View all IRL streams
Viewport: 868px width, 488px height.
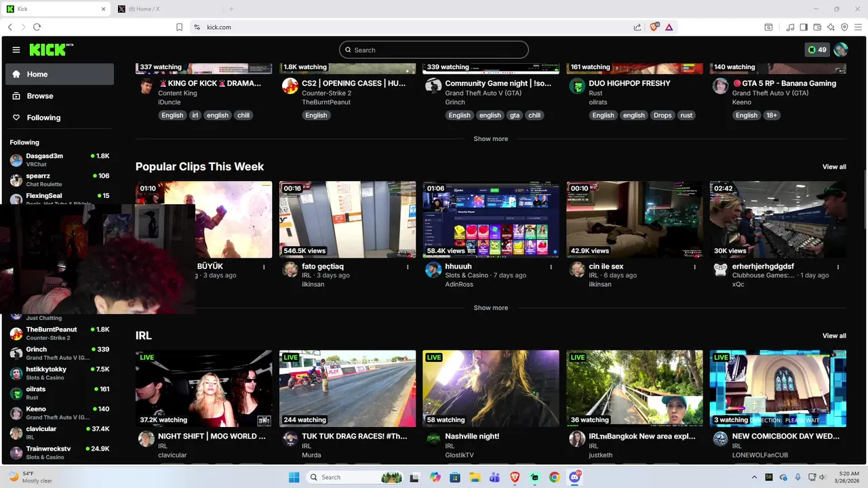(x=834, y=335)
